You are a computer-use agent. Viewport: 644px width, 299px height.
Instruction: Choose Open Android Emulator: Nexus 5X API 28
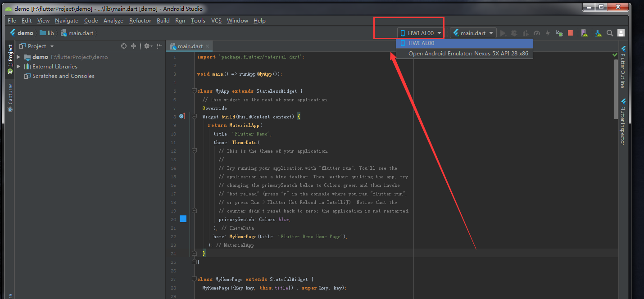[x=464, y=53]
